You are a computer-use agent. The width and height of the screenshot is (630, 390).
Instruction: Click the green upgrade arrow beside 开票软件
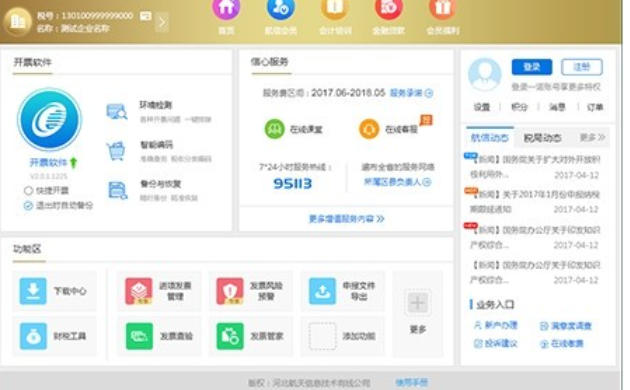coord(74,162)
